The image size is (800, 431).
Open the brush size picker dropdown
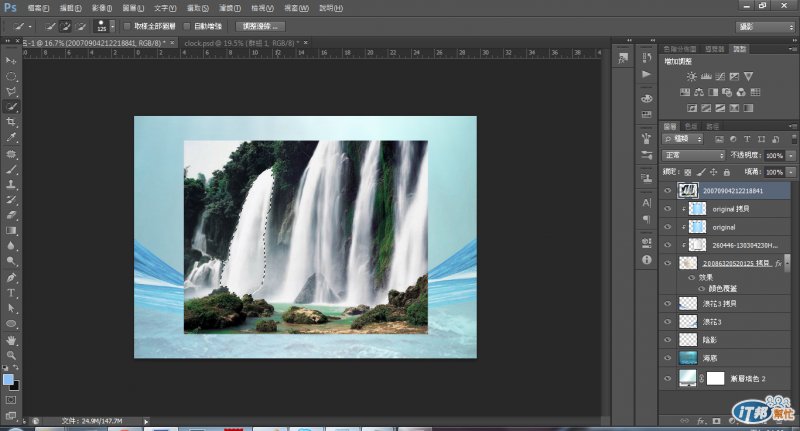(111, 25)
